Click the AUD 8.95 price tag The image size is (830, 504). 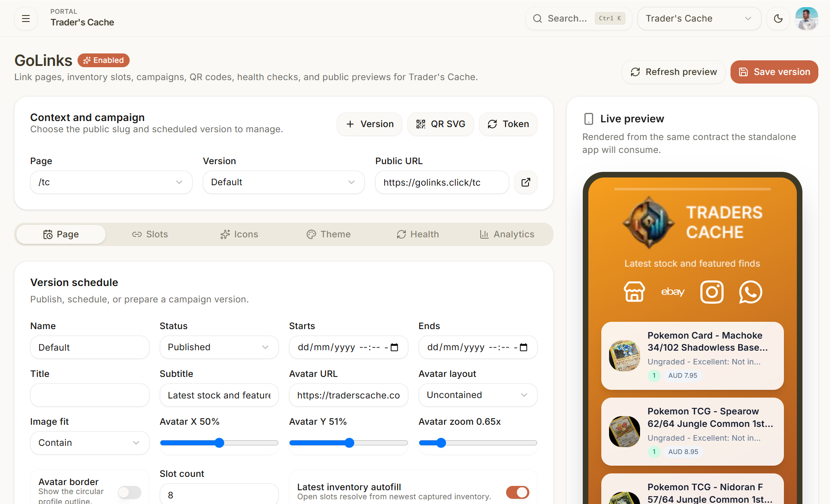683,452
